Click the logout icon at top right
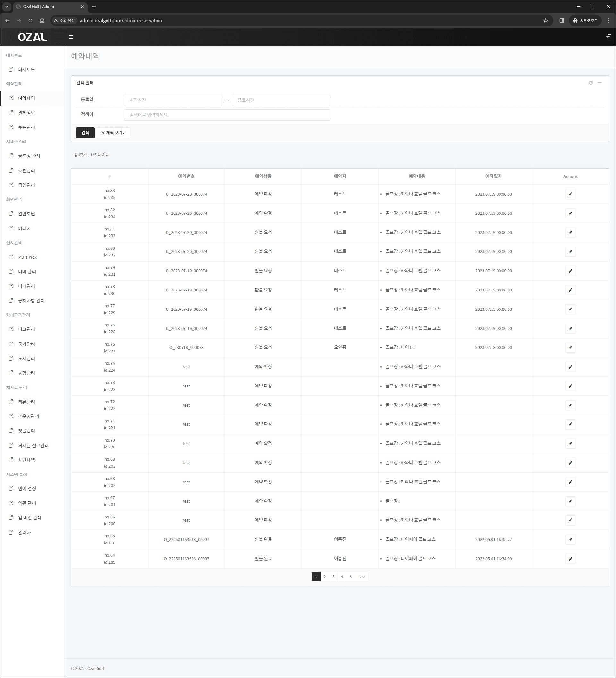 tap(608, 36)
